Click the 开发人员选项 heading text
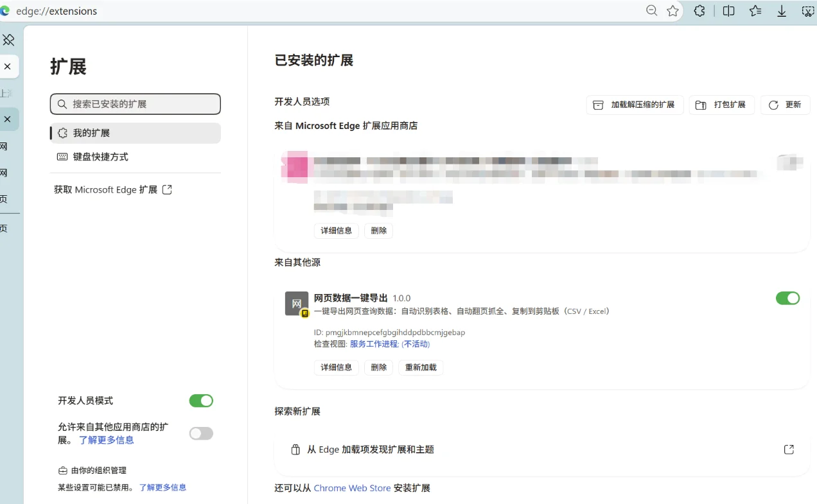The height and width of the screenshot is (504, 817). 302,101
